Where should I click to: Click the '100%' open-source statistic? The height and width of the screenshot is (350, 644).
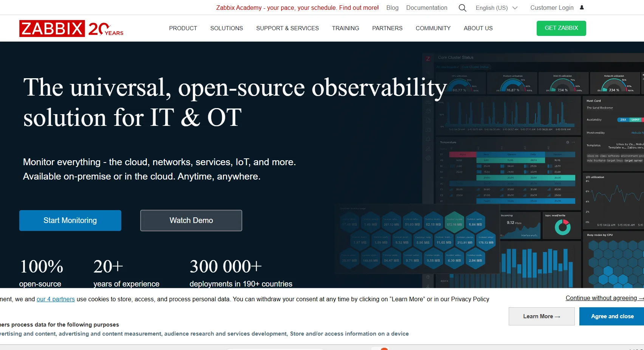pos(42,266)
